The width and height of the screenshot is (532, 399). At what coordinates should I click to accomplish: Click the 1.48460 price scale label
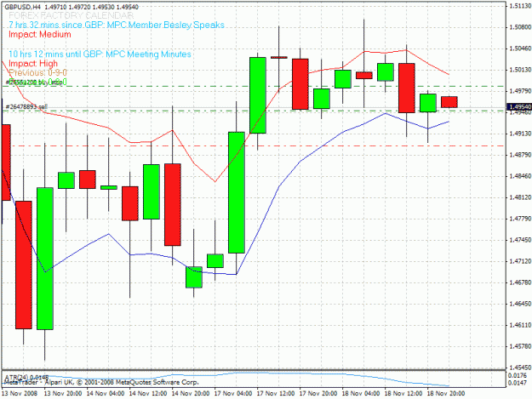pos(520,176)
